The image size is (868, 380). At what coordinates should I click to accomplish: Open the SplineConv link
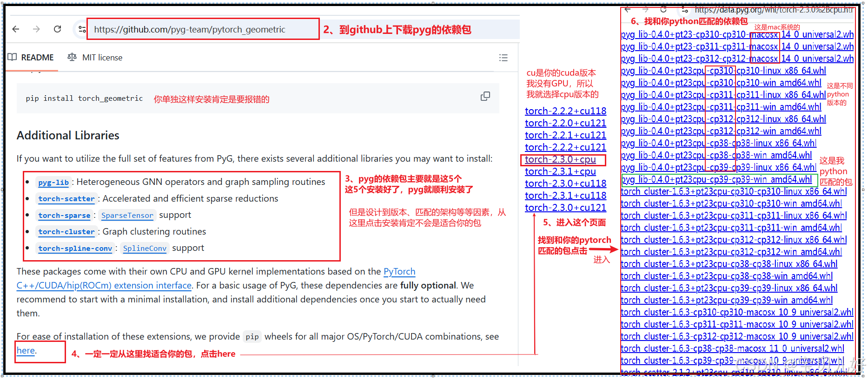pos(145,249)
